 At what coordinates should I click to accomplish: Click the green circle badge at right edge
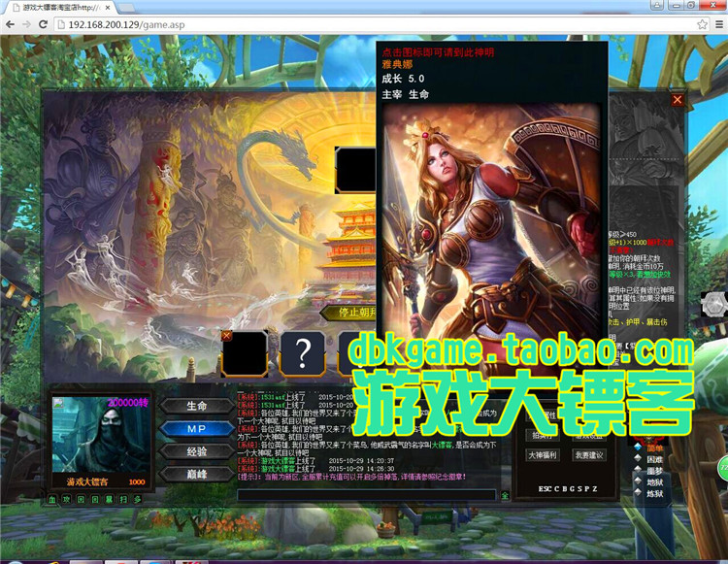coord(722,468)
